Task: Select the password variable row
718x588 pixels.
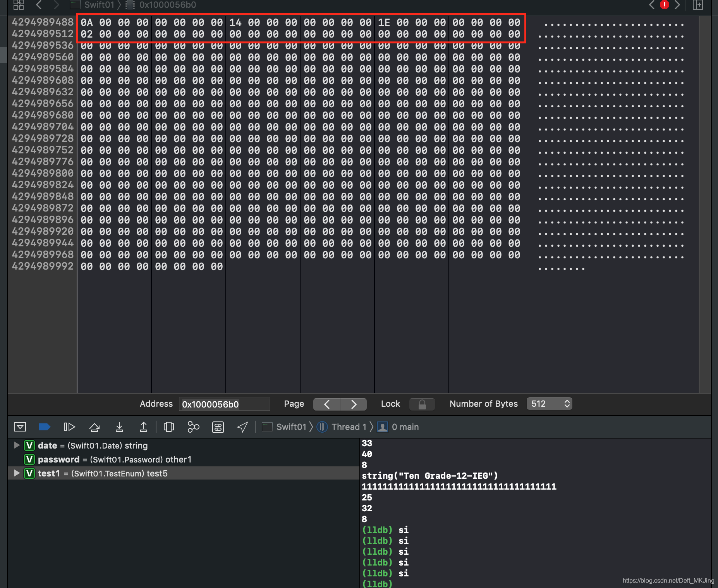Action: (184, 459)
